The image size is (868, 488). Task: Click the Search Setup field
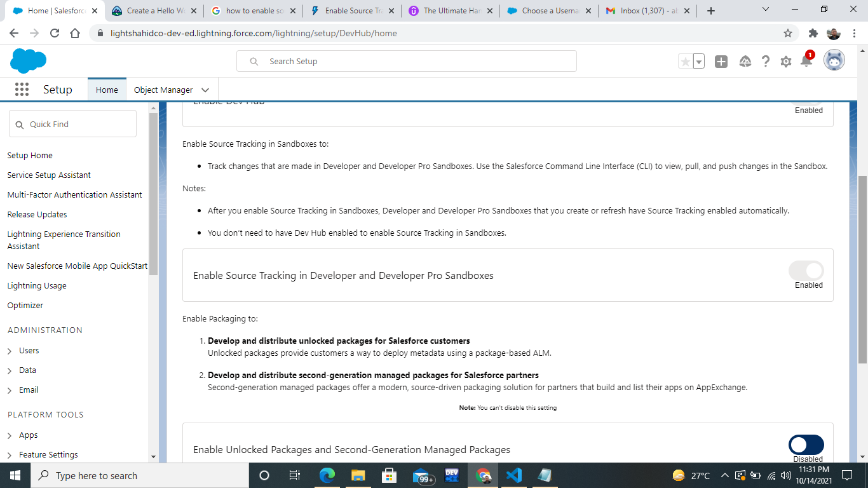[x=407, y=61]
